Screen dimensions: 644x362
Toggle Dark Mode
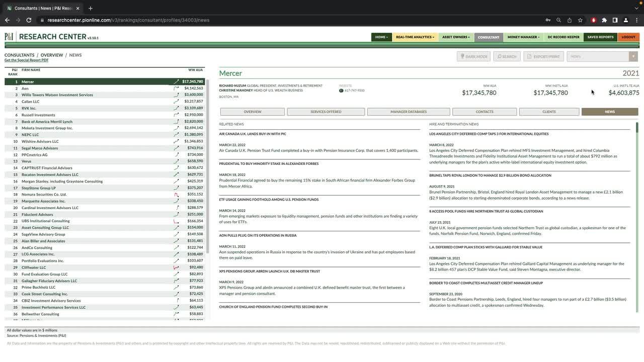473,56
